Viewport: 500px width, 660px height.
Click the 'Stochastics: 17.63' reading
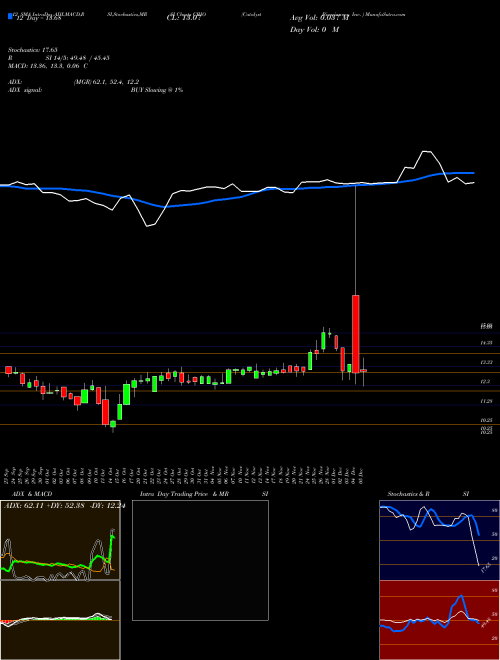[x=33, y=50]
